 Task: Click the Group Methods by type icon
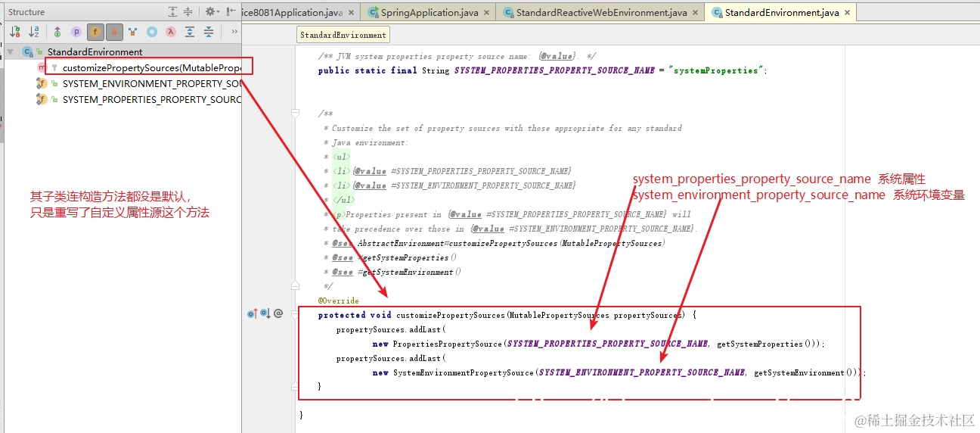tap(133, 32)
